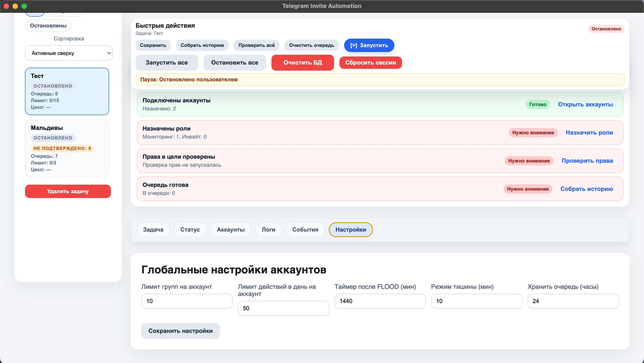
Task: Focus the Лимит групп на аккаунт field
Action: pyautogui.click(x=187, y=301)
